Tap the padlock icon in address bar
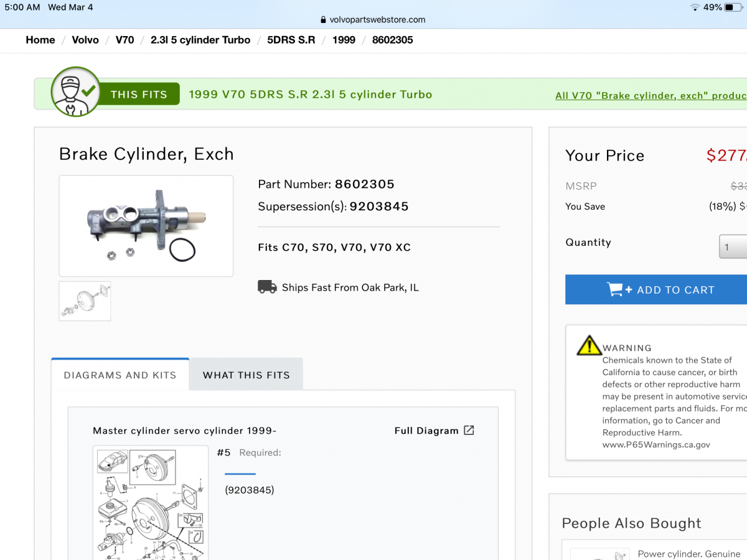 [323, 20]
